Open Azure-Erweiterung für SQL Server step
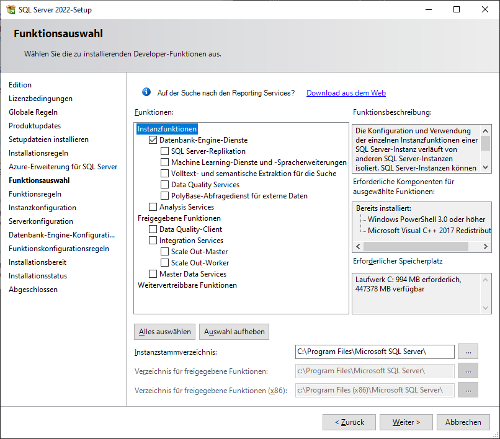This screenshot has width=500, height=439. [63, 167]
